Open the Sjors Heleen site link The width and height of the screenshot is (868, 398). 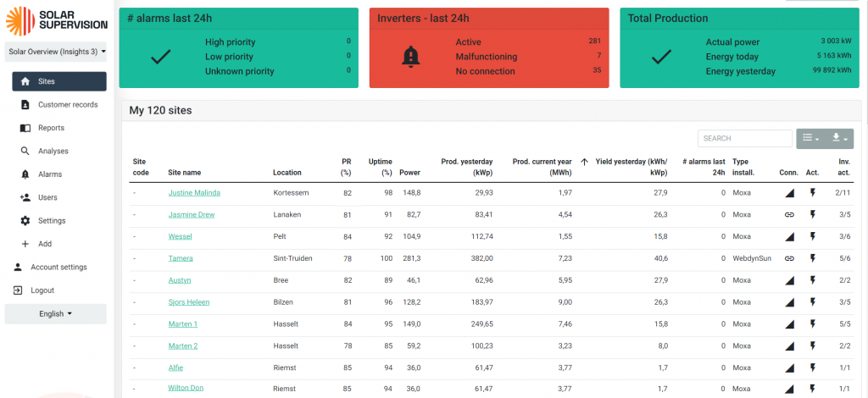(189, 302)
